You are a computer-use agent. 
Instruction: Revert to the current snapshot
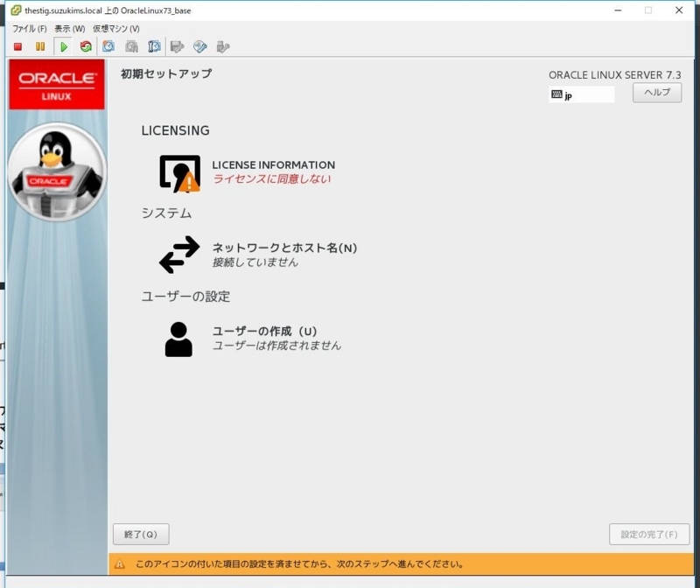tap(132, 46)
